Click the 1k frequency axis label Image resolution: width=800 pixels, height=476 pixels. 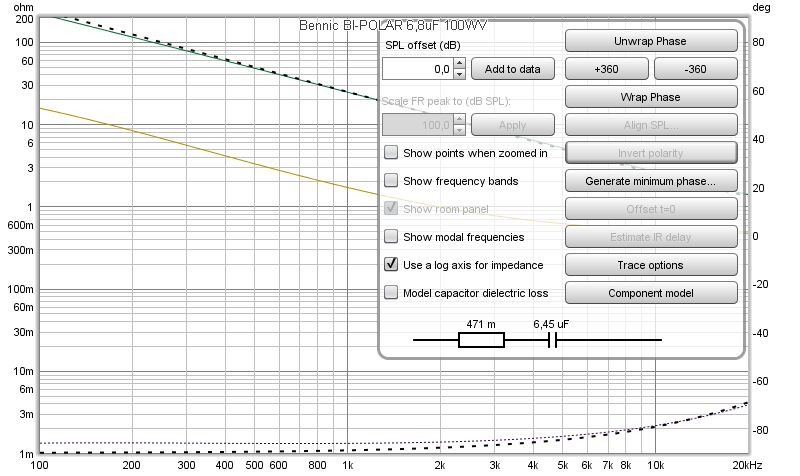tap(347, 465)
